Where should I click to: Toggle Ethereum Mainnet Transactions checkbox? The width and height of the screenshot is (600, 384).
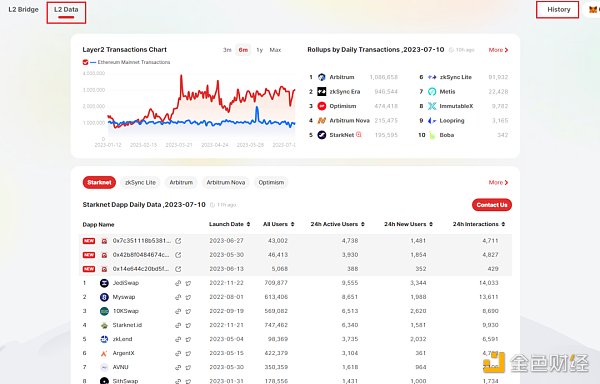(85, 62)
